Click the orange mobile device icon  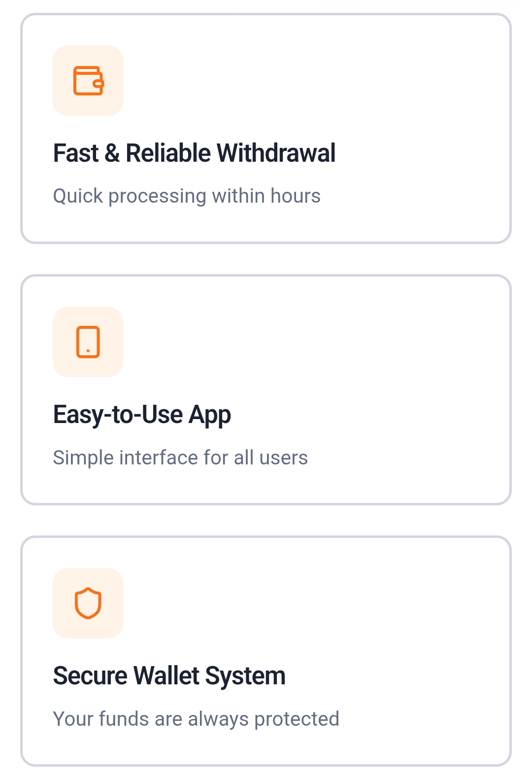(88, 342)
